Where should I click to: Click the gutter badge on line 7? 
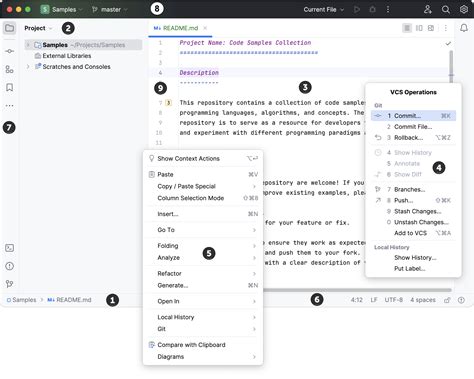169,103
